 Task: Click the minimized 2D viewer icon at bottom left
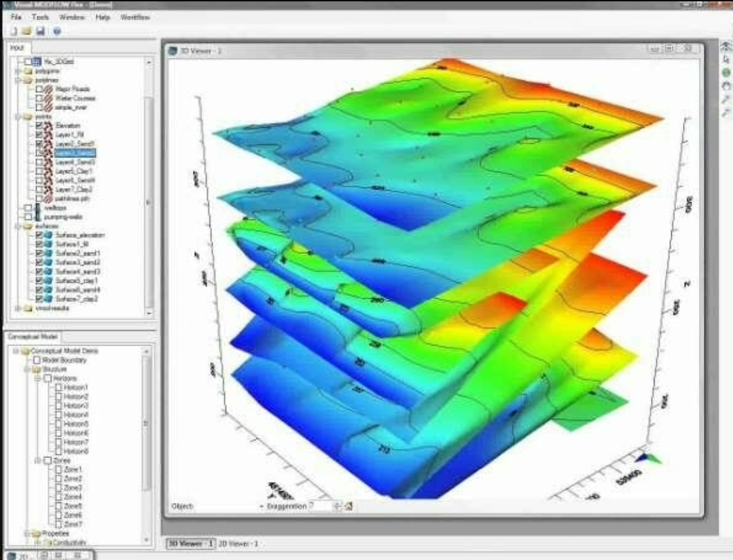pos(13,556)
